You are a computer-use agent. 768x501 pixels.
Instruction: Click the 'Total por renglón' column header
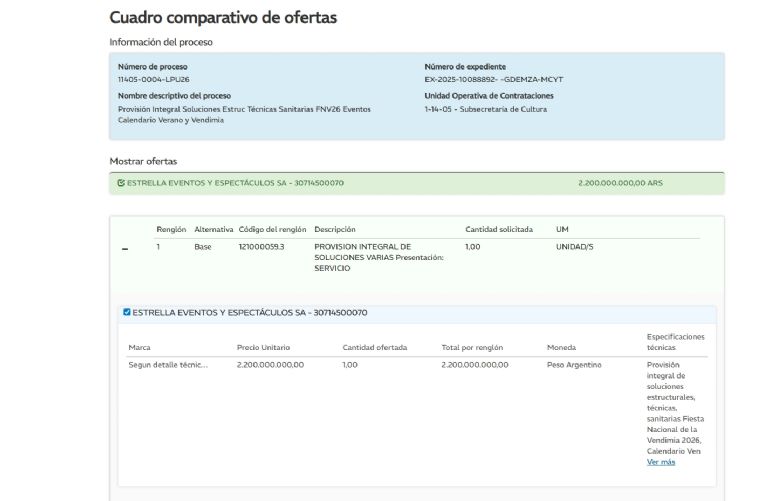tap(472, 348)
